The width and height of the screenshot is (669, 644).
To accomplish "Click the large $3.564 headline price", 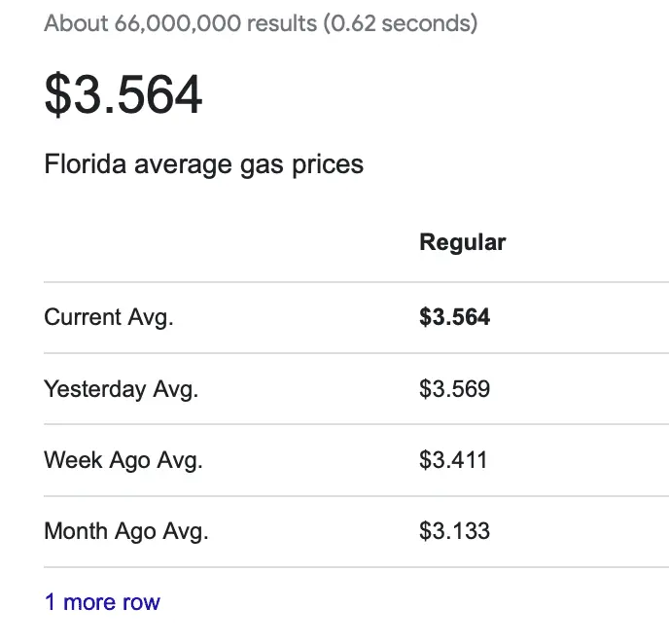I will pyautogui.click(x=123, y=94).
